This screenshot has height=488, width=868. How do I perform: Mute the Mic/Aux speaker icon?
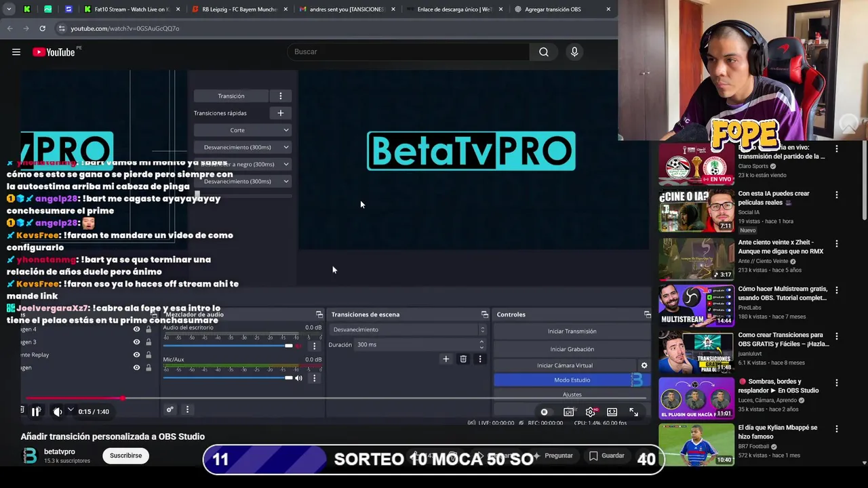[x=298, y=378]
